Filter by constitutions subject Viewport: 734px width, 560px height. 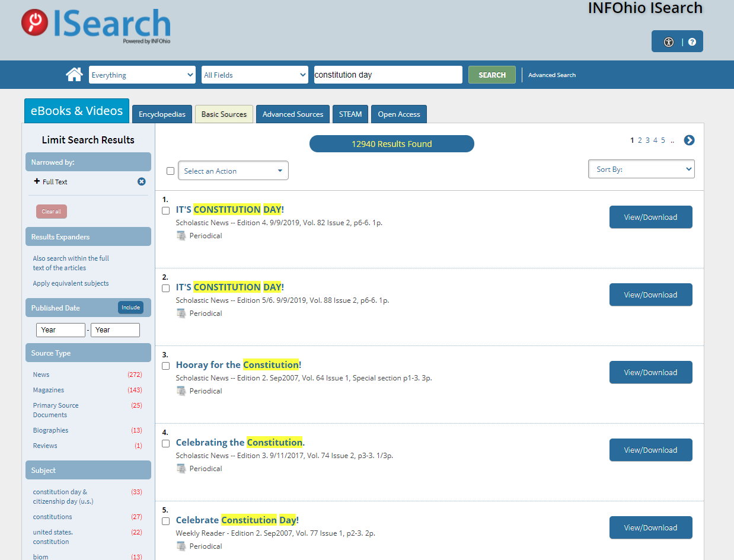tap(53, 517)
